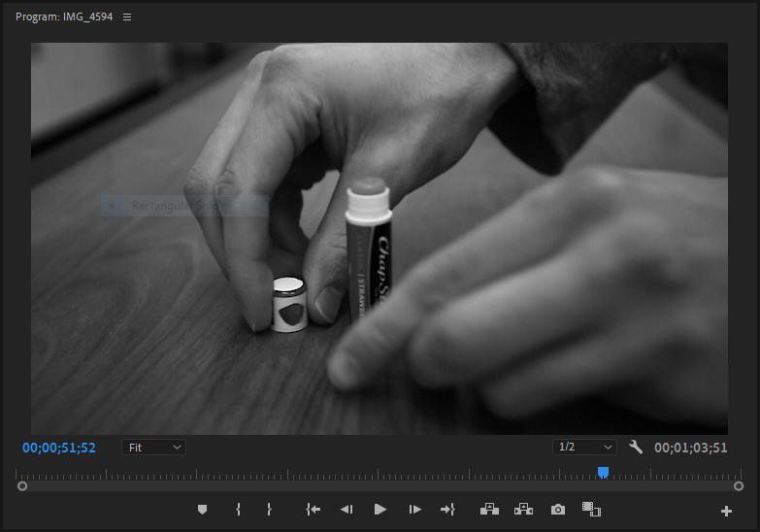The width and height of the screenshot is (760, 532).
Task: Open the Fit zoom level dropdown
Action: [153, 448]
